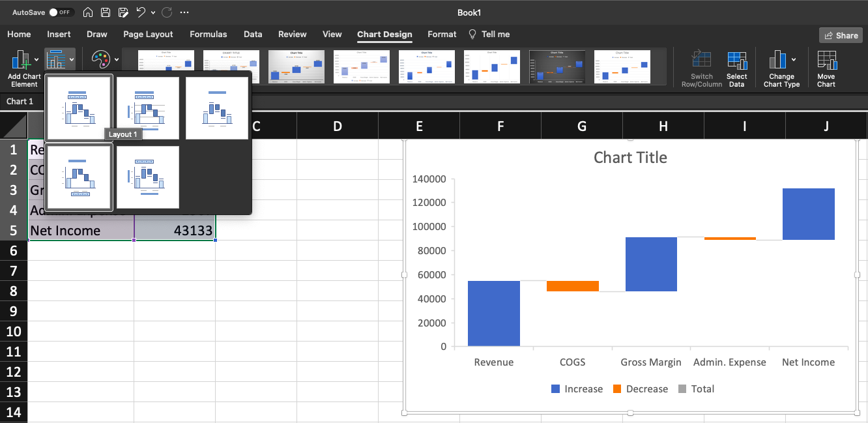Screen dimensions: 868x423
Task: Choose the Layout 1 thumbnail
Action: pyautogui.click(x=79, y=108)
